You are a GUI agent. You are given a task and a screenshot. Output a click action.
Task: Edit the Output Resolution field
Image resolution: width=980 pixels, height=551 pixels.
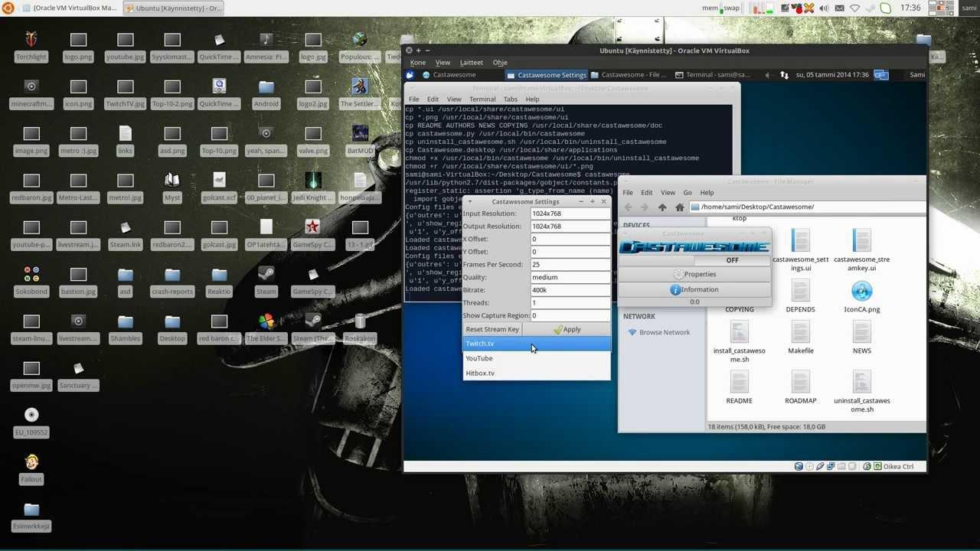click(x=570, y=227)
